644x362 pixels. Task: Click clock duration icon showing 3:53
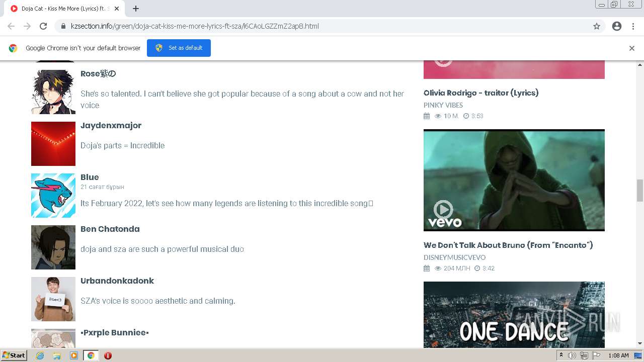[466, 116]
